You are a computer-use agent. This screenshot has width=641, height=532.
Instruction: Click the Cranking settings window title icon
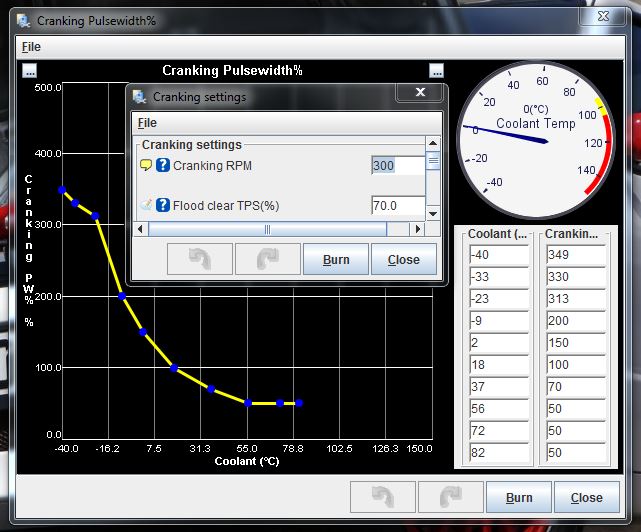point(139,97)
